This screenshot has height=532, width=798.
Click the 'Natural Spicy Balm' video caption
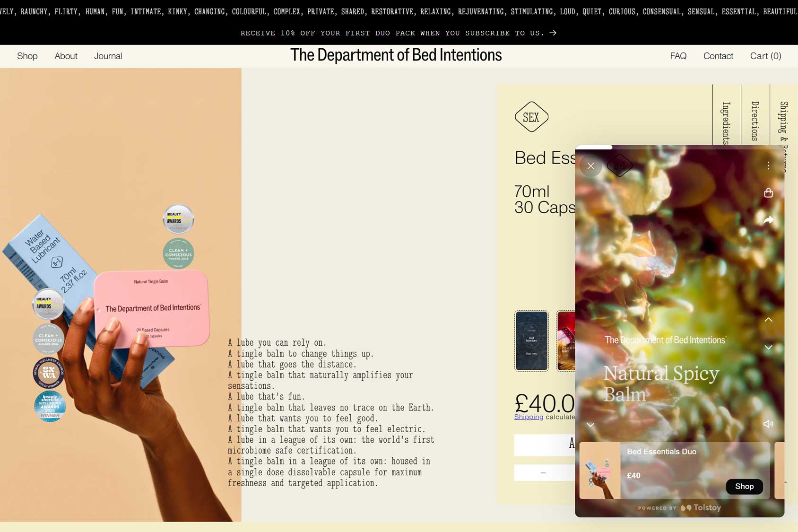pyautogui.click(x=661, y=384)
